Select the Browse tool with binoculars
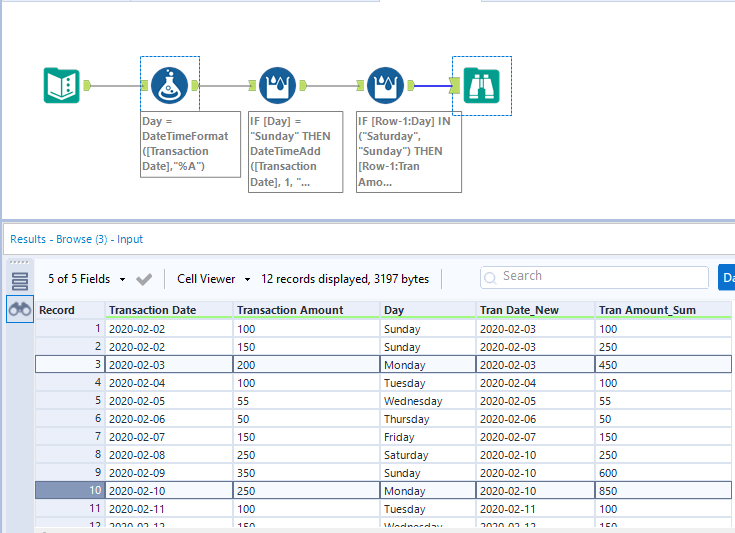 click(481, 85)
